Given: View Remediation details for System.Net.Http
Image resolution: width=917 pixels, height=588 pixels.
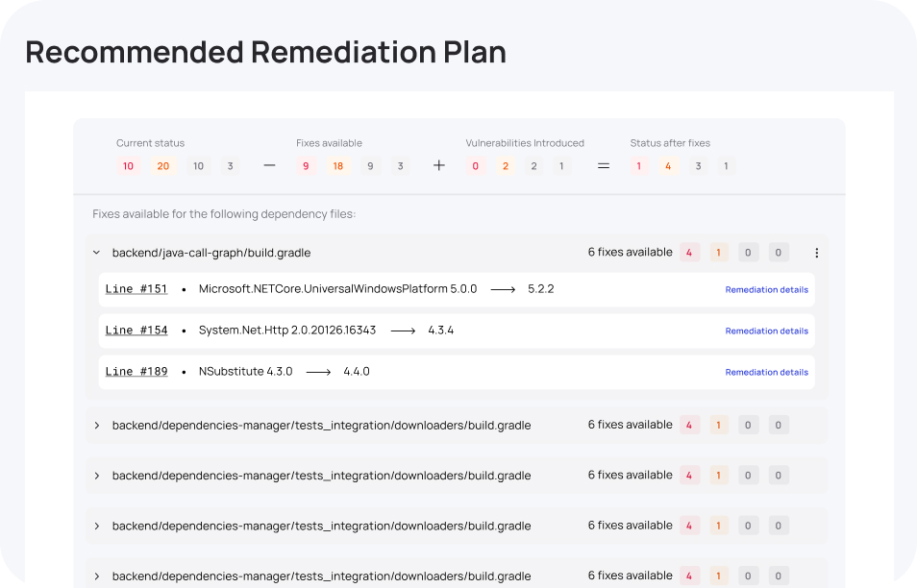Looking at the screenshot, I should tap(766, 331).
